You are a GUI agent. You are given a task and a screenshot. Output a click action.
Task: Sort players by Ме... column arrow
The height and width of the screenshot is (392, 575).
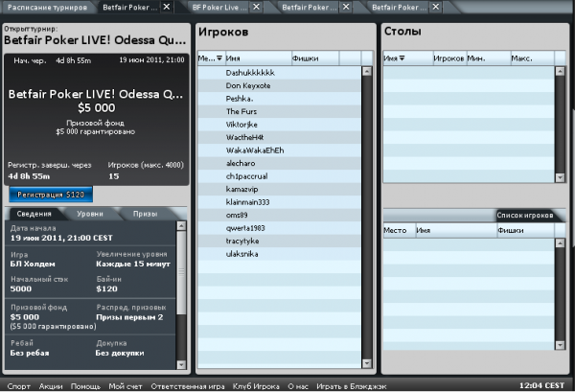click(x=219, y=58)
